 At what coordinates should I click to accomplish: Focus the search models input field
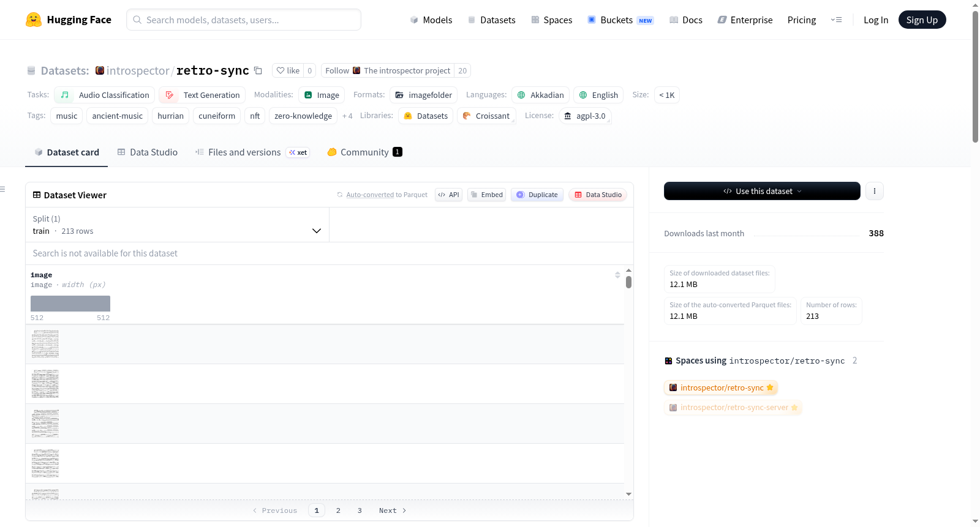(x=244, y=20)
